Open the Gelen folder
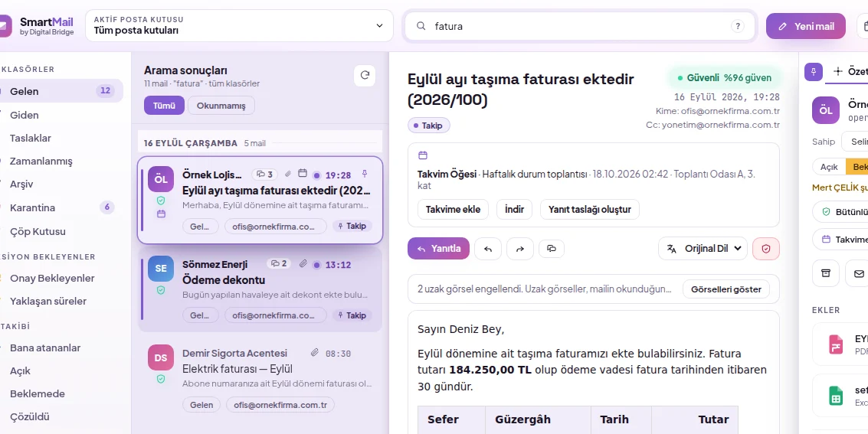Screen dimensions: 868x434 coord(61,91)
